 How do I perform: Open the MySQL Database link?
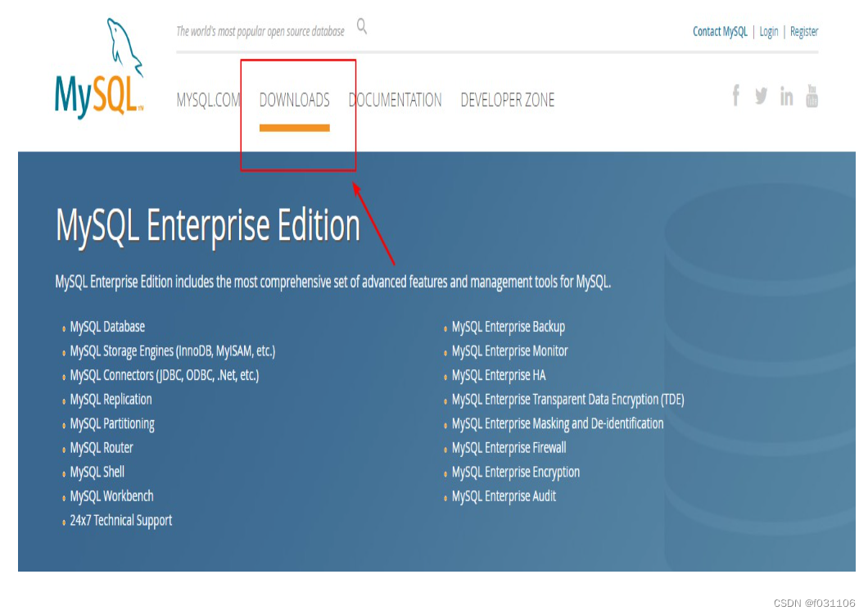tap(107, 327)
